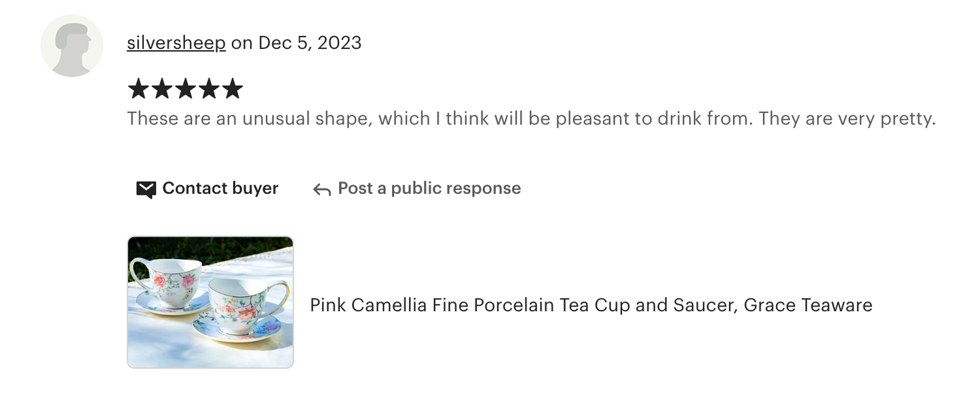Open the Pink Camellia Fine Porcelain listing title
This screenshot has width=980, height=419.
click(590, 305)
